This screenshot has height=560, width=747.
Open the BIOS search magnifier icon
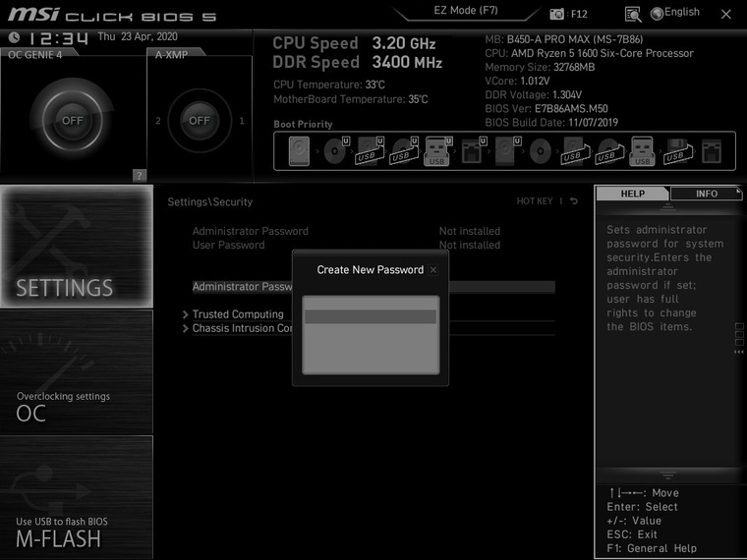[633, 15]
